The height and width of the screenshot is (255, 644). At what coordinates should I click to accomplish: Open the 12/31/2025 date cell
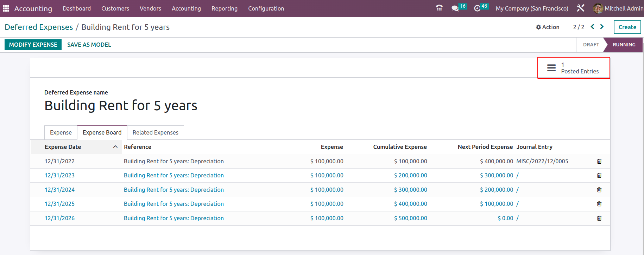(59, 204)
